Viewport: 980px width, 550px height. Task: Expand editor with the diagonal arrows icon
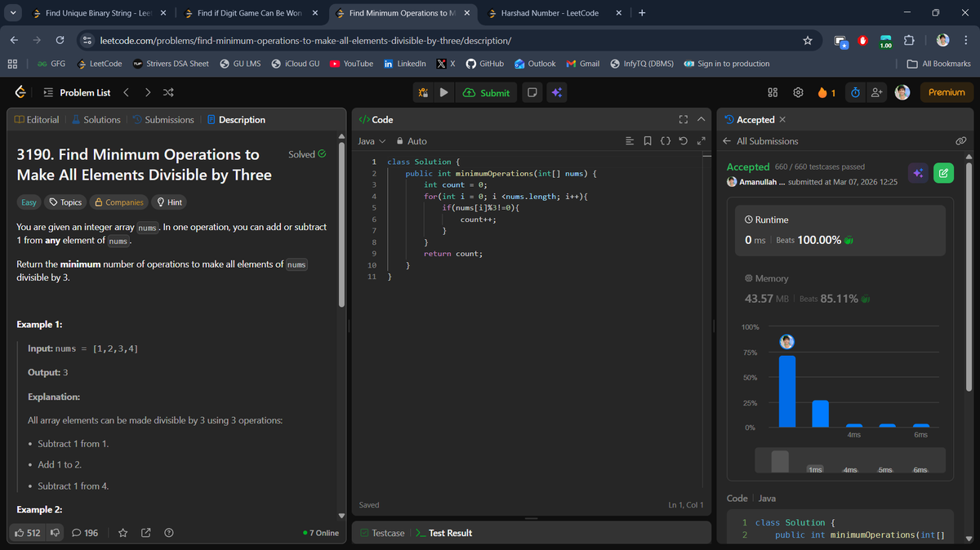(701, 141)
